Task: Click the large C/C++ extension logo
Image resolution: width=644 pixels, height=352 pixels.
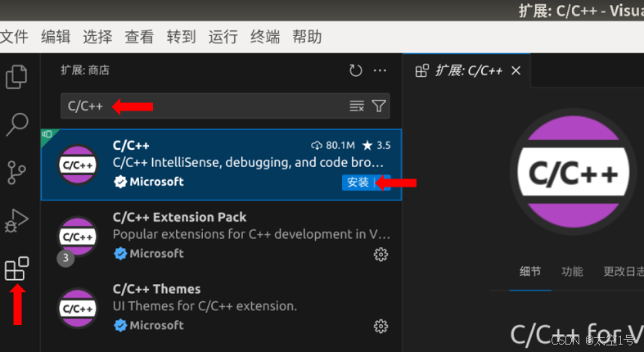Action: point(574,172)
